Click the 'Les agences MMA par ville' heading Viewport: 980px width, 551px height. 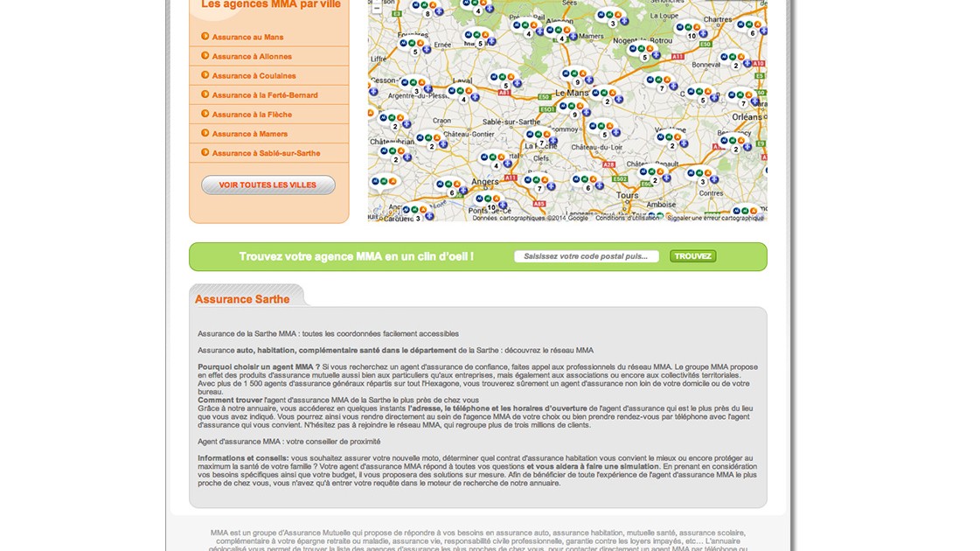[x=271, y=5]
